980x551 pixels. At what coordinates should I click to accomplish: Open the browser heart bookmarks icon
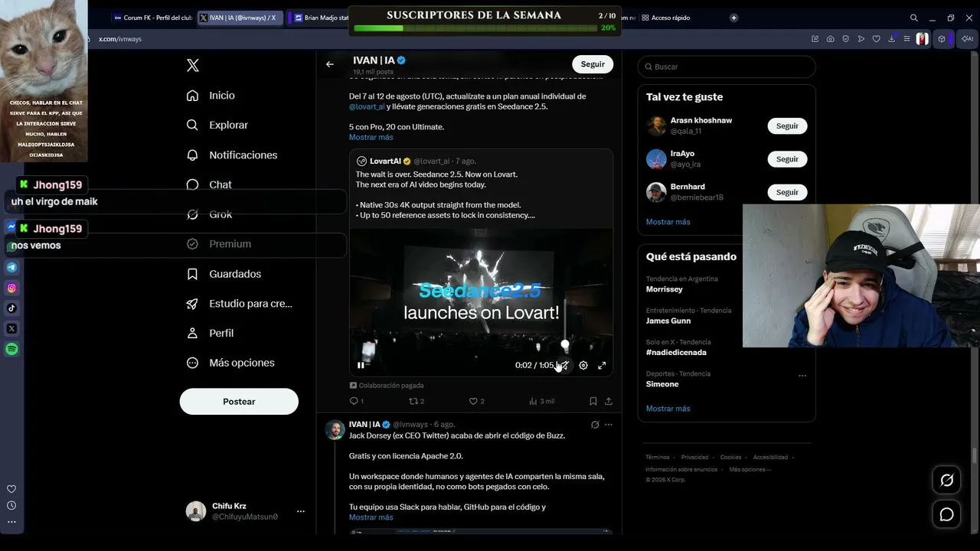[x=877, y=39]
